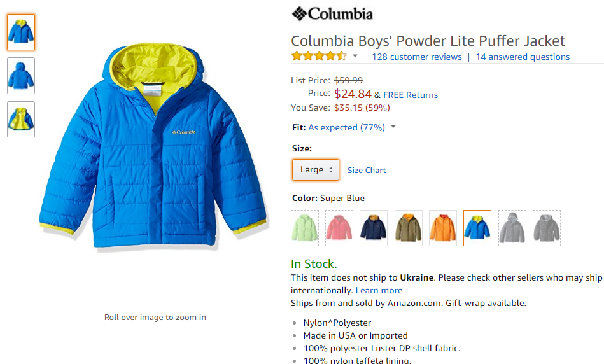
Task: Click the Columbia brand logo
Action: [x=332, y=14]
